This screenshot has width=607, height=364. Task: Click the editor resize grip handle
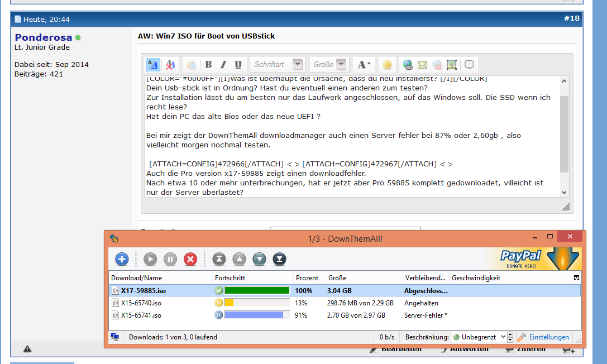coord(566,207)
